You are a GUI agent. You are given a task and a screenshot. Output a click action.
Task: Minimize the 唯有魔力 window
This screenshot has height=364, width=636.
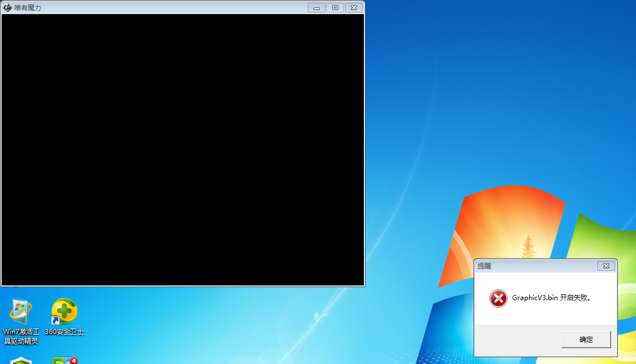[x=316, y=8]
